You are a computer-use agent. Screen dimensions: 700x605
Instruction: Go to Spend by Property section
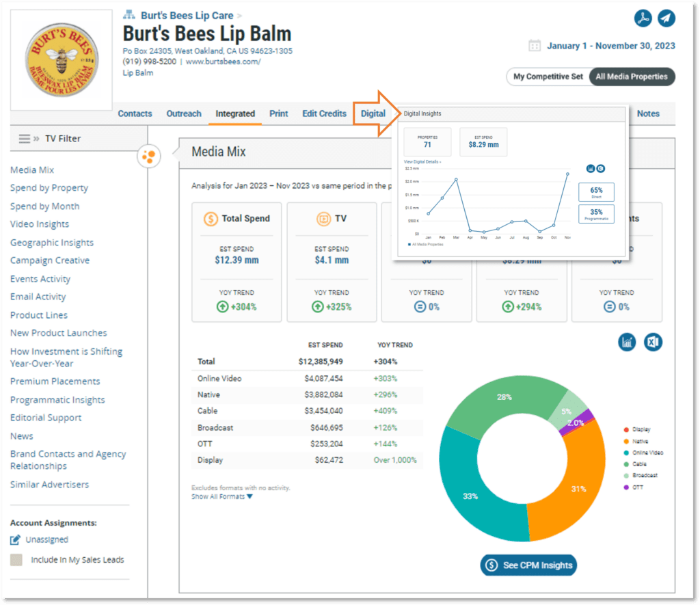tap(49, 188)
